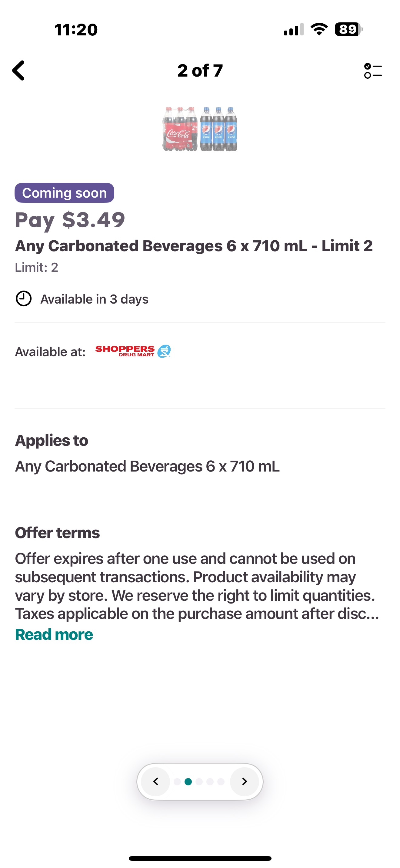Tap the Coca-Cola and Pepsi product image

click(200, 129)
